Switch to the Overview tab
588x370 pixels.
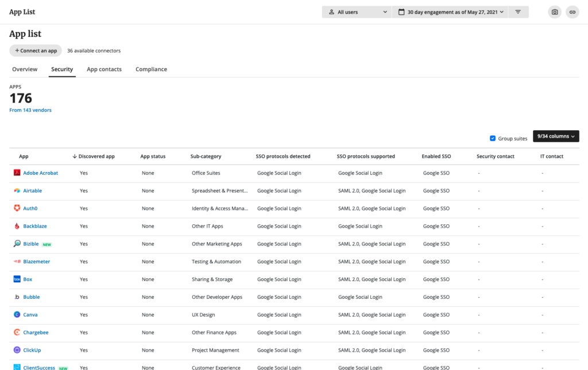(25, 69)
